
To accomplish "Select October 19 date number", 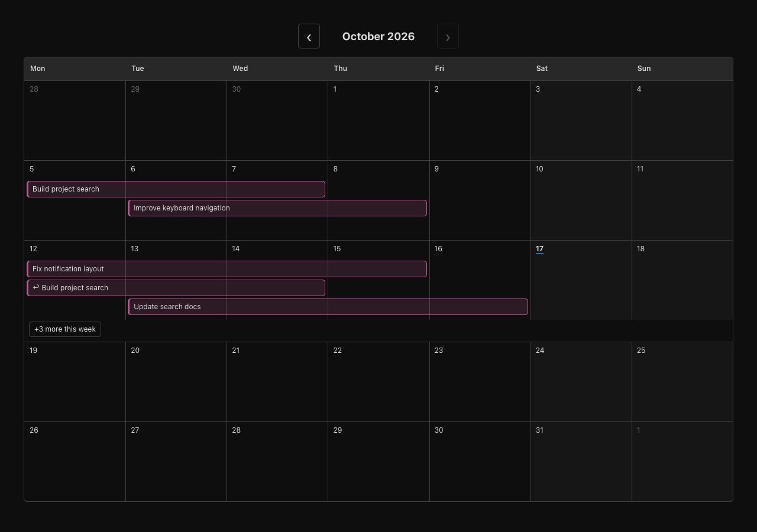I will pos(34,351).
